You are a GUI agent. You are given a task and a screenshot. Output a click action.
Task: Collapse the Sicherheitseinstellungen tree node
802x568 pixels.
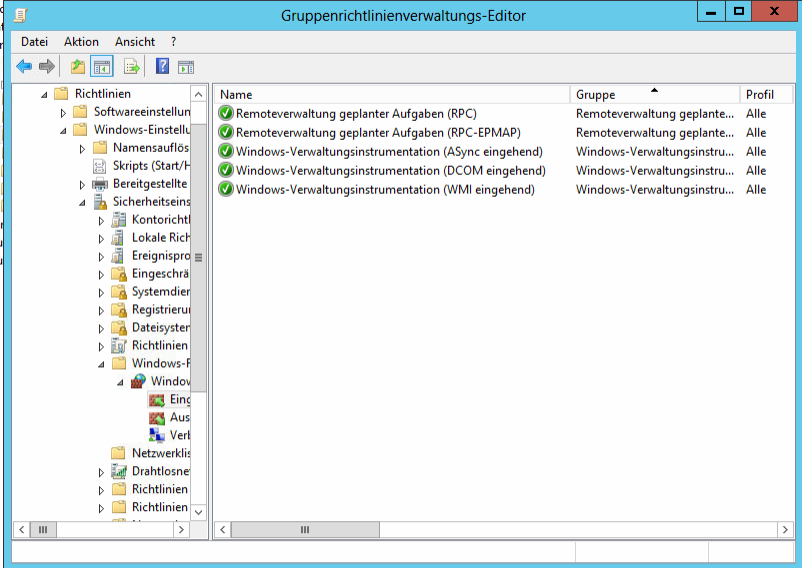pos(83,202)
